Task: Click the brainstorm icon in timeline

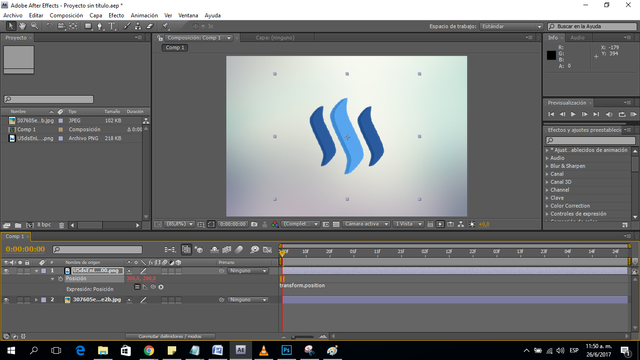Action: [x=254, y=249]
